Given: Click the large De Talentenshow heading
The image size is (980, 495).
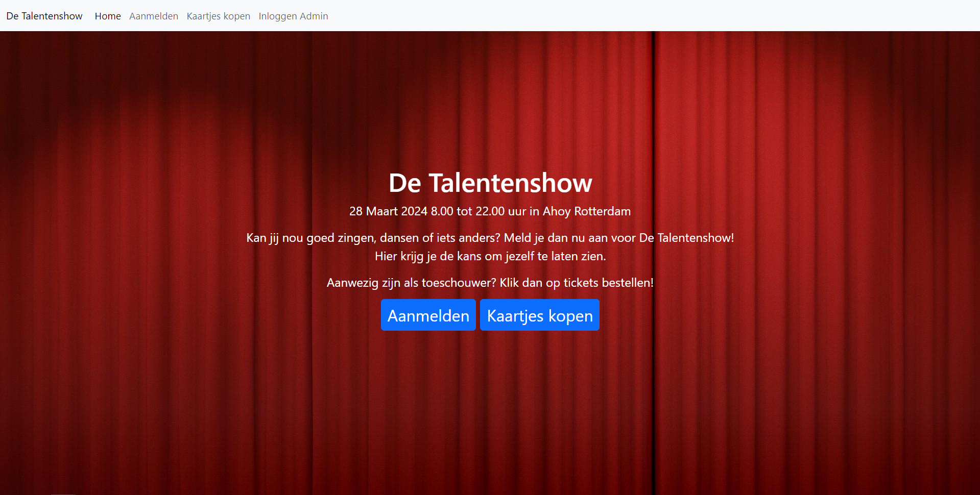Looking at the screenshot, I should click(x=490, y=183).
